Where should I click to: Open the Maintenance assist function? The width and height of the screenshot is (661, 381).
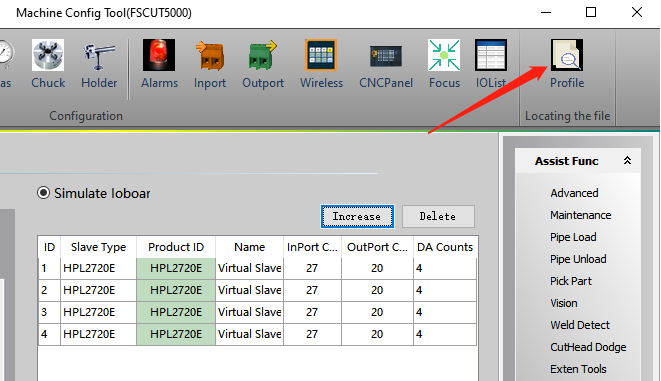click(580, 215)
